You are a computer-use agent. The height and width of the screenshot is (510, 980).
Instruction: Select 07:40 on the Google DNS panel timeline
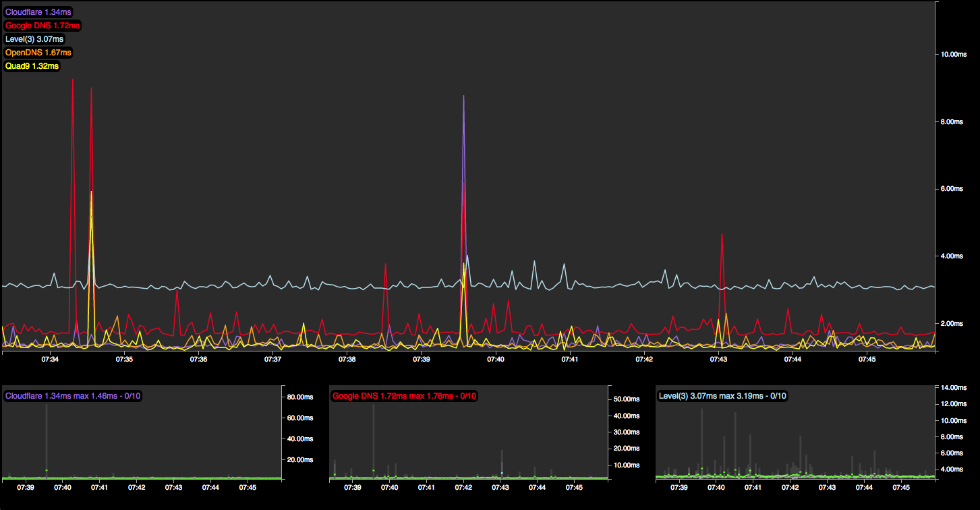(x=389, y=487)
